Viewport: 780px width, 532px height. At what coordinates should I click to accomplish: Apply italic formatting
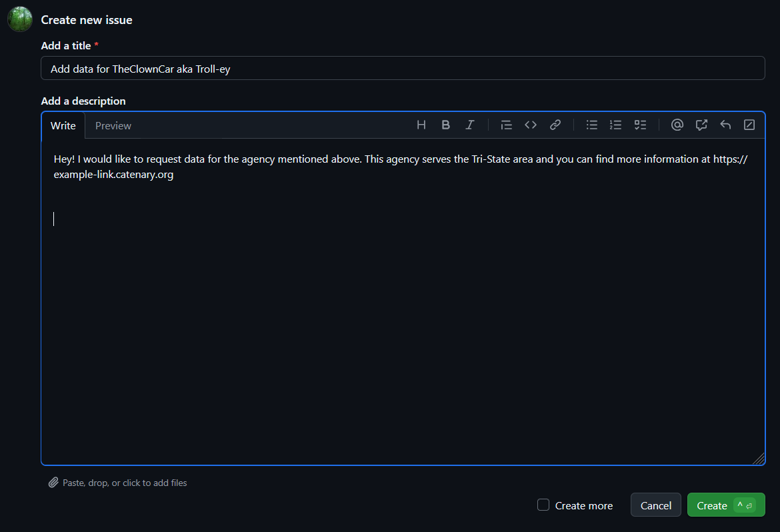469,125
